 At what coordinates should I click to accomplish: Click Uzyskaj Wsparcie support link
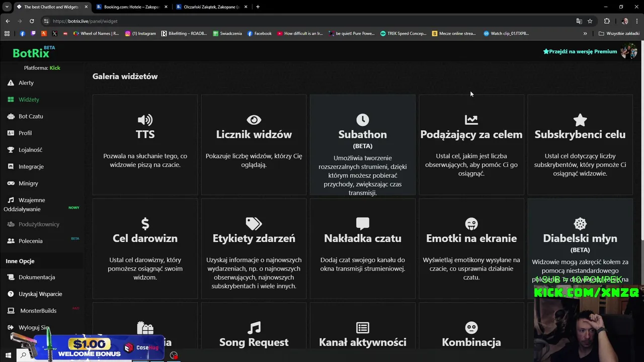tap(40, 294)
